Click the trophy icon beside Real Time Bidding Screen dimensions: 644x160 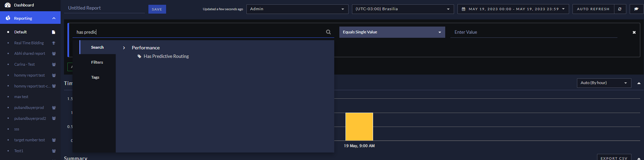tap(54, 43)
